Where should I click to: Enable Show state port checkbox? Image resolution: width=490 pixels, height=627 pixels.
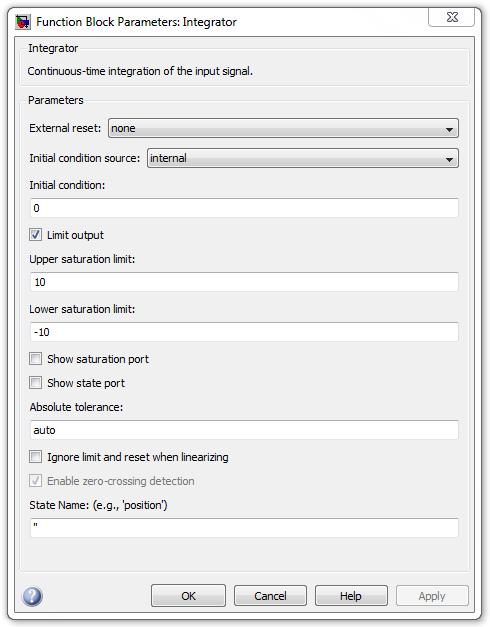(x=35, y=383)
